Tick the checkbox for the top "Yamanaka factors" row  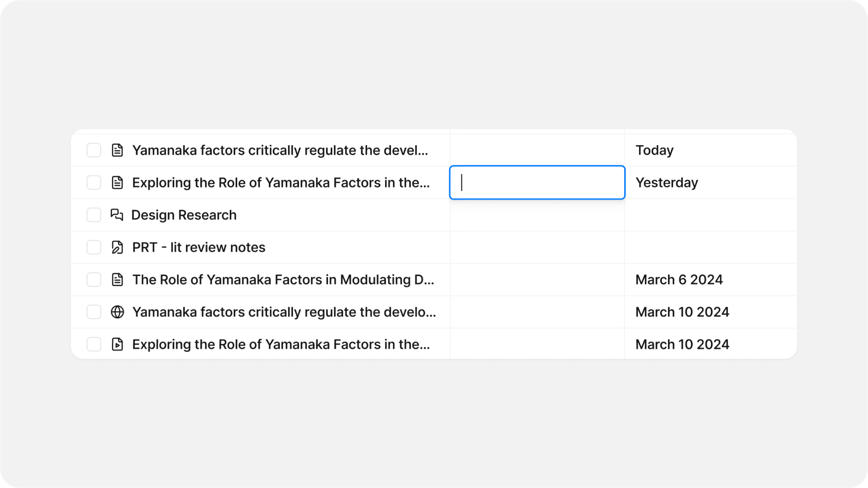94,150
